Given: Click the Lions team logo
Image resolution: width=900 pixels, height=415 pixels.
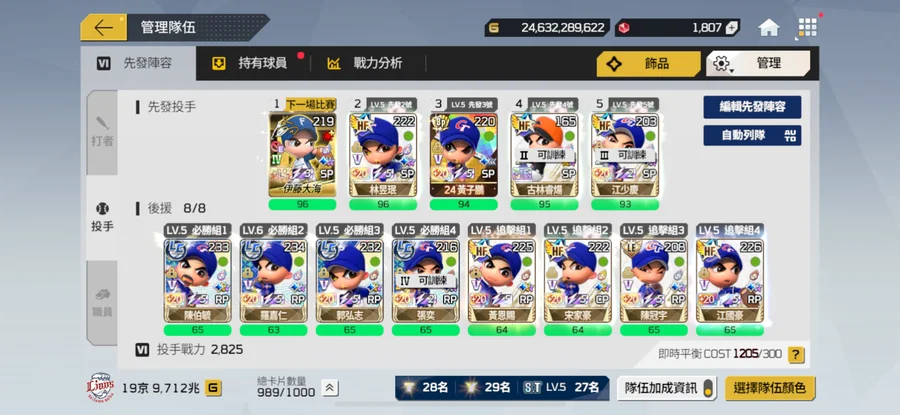Looking at the screenshot, I should 100,387.
